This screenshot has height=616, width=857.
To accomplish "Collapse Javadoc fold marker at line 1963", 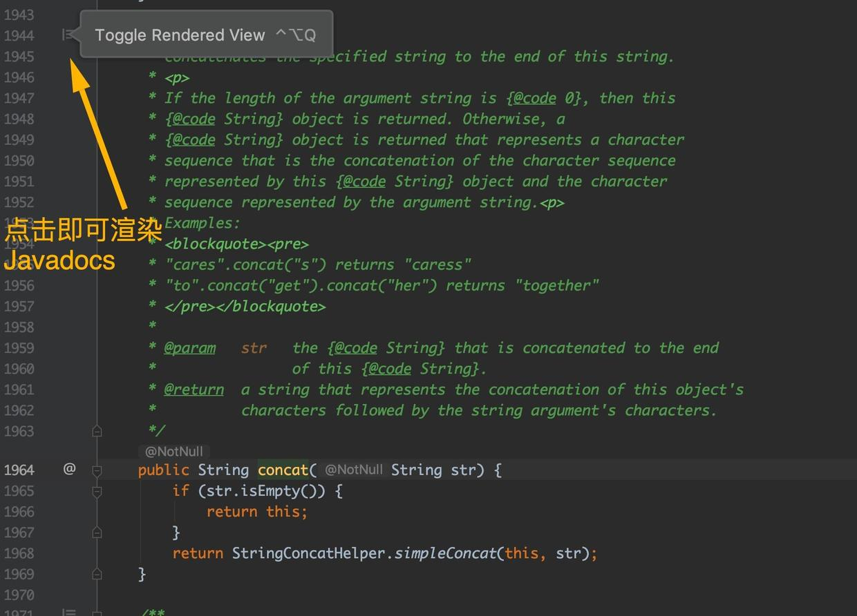I will tap(97, 431).
